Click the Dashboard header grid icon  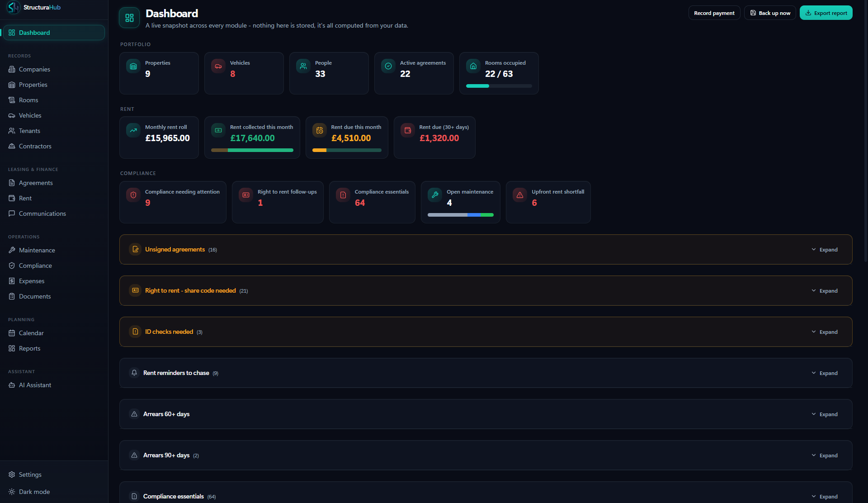[x=129, y=18]
